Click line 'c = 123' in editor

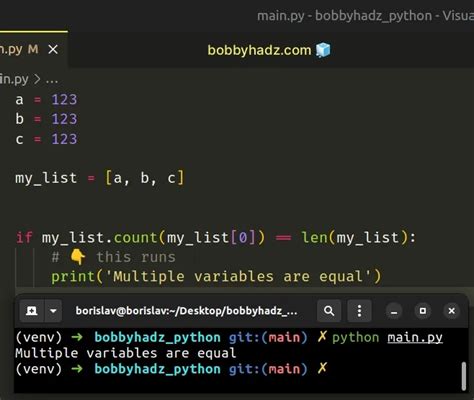pos(46,139)
